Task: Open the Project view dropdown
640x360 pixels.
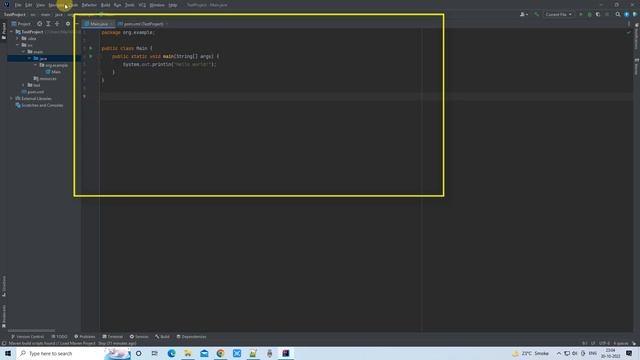Action: 21,24
